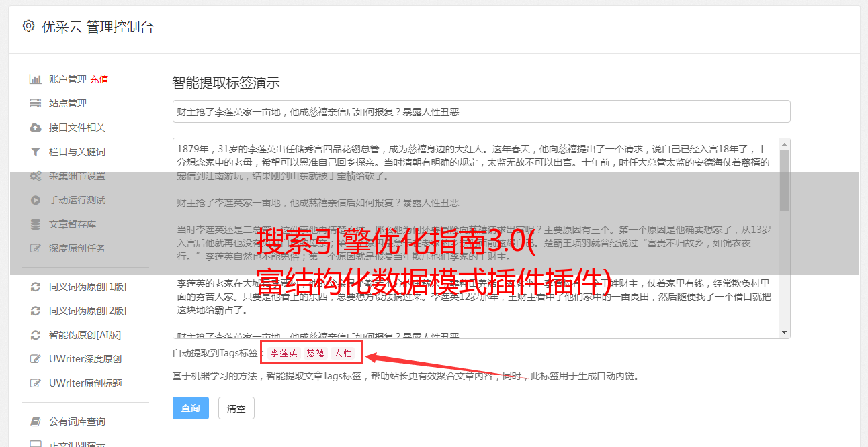Click the 智能伪原创[AI版] refresh icon

click(x=36, y=335)
